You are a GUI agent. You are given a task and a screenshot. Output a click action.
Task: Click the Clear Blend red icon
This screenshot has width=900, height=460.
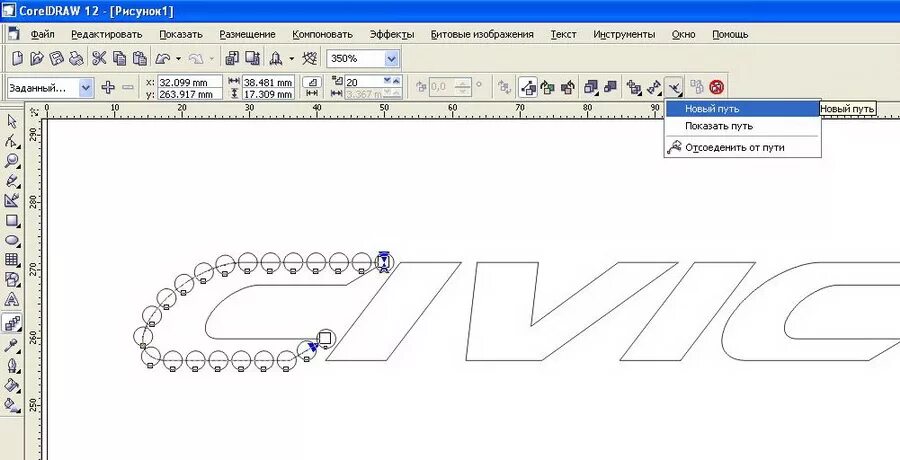pos(716,87)
